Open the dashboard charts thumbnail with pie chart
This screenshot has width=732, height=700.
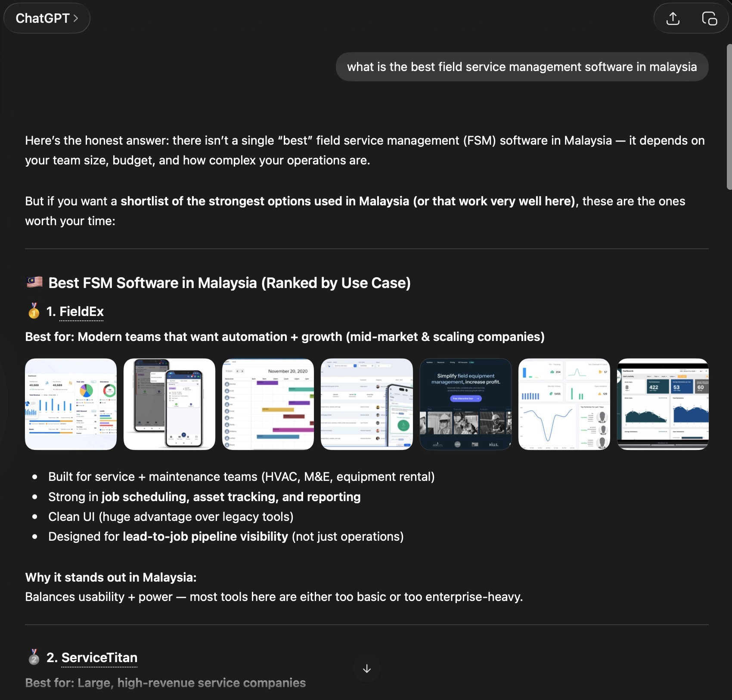pos(71,404)
